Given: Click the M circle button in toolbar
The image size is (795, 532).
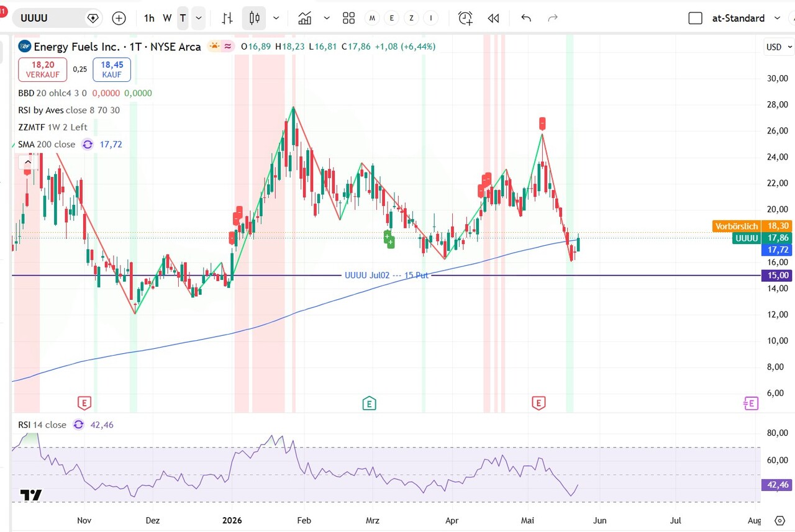Looking at the screenshot, I should (x=372, y=18).
